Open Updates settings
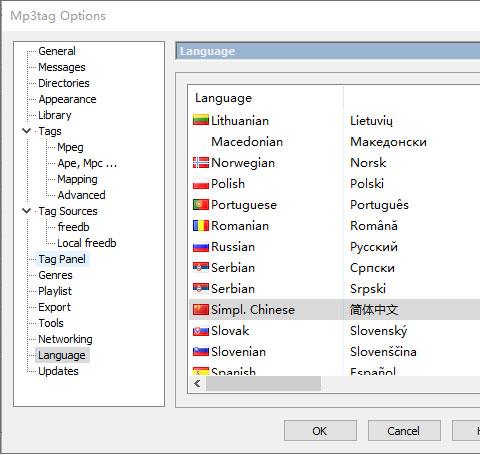 tap(58, 371)
